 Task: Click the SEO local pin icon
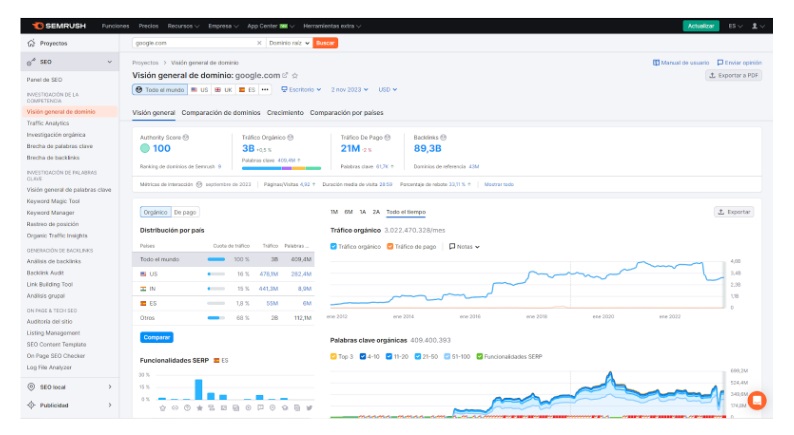tap(31, 387)
